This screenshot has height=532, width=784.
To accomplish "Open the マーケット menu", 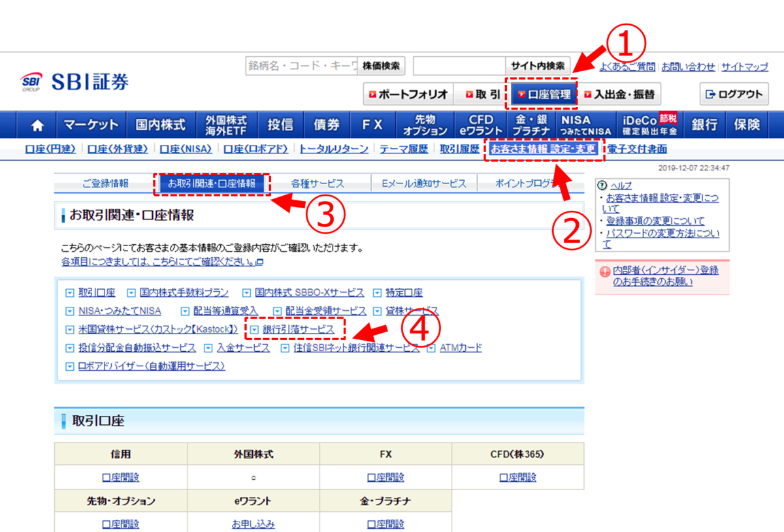I will [x=91, y=124].
